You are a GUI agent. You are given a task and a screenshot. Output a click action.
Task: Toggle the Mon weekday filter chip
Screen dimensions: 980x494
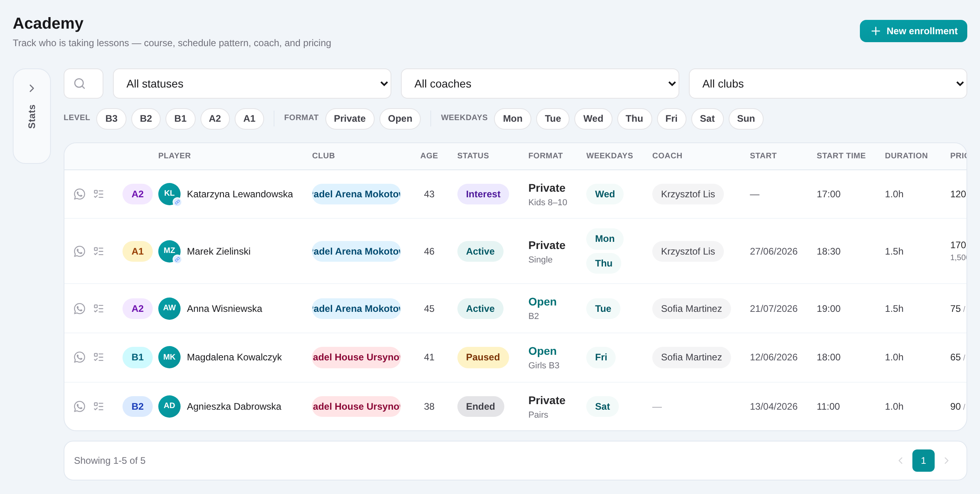point(513,119)
